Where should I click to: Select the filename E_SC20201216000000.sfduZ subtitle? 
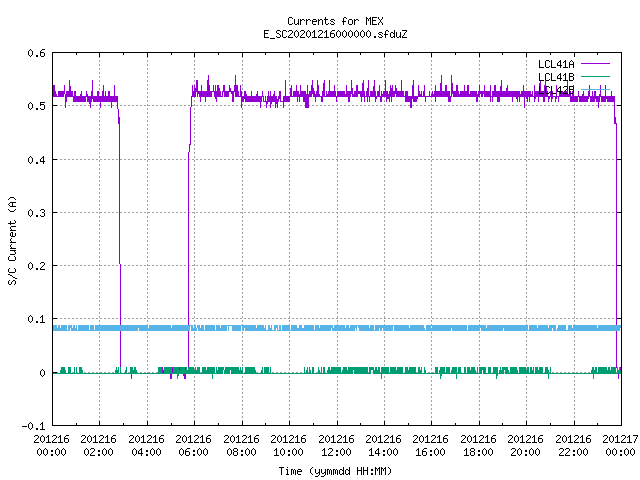(x=335, y=34)
